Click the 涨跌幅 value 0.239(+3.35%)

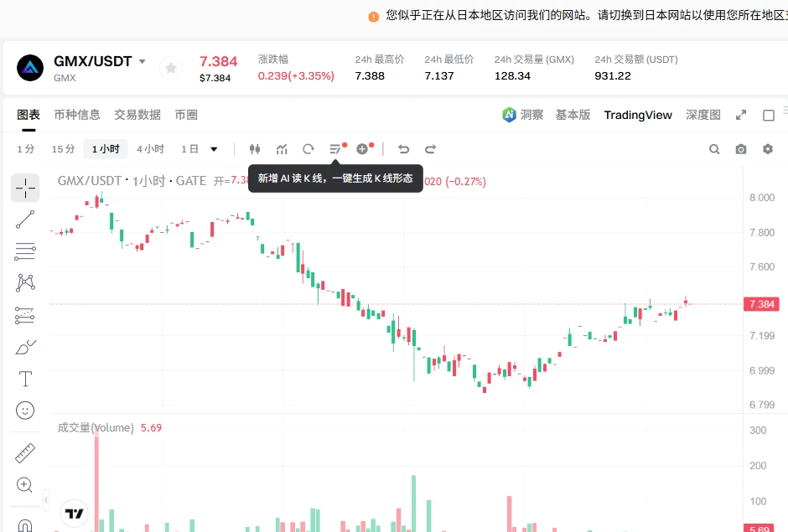(296, 76)
